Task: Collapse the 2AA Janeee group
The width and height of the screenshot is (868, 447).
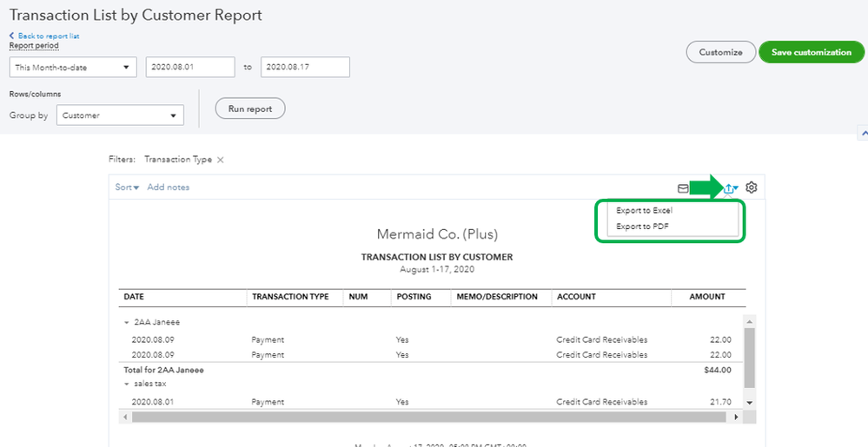Action: [127, 322]
